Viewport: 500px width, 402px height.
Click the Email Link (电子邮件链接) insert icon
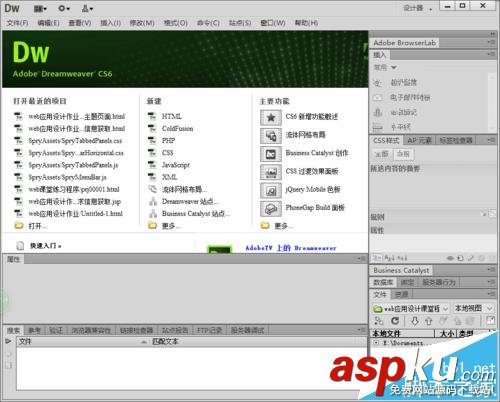point(377,97)
